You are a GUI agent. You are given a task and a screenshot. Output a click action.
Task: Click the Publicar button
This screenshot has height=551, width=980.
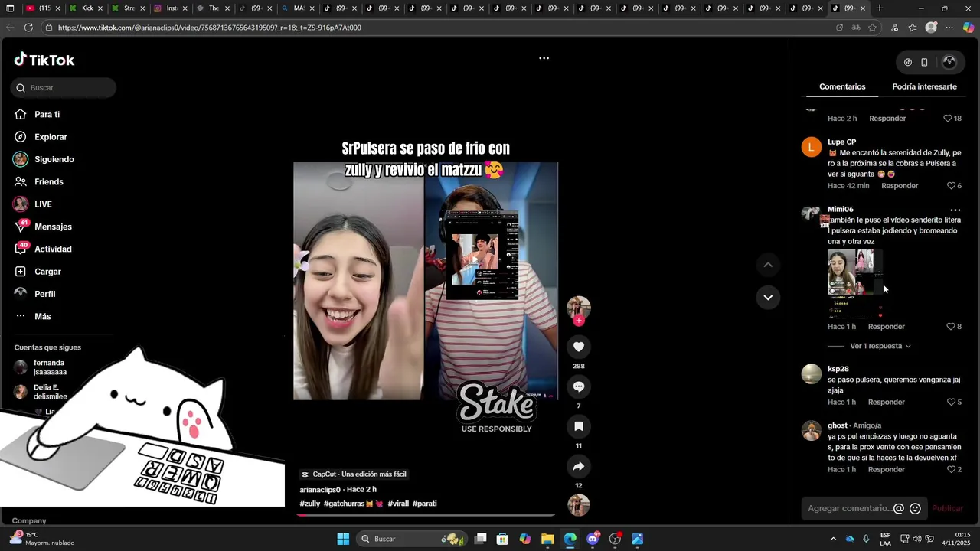(947, 508)
